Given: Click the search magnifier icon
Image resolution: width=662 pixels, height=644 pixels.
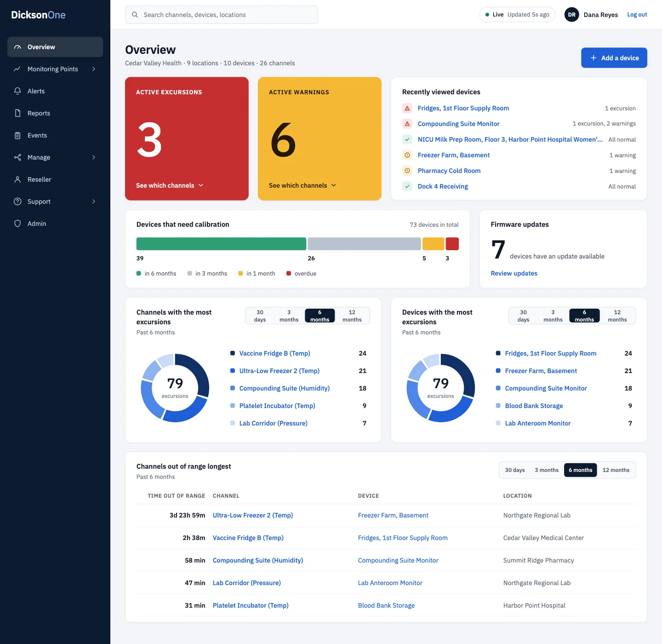Looking at the screenshot, I should 135,15.
